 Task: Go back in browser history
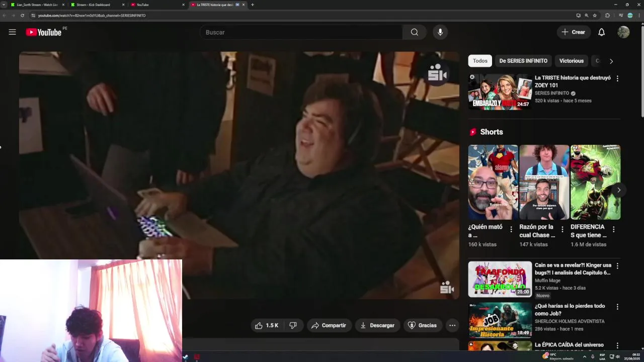click(5, 16)
